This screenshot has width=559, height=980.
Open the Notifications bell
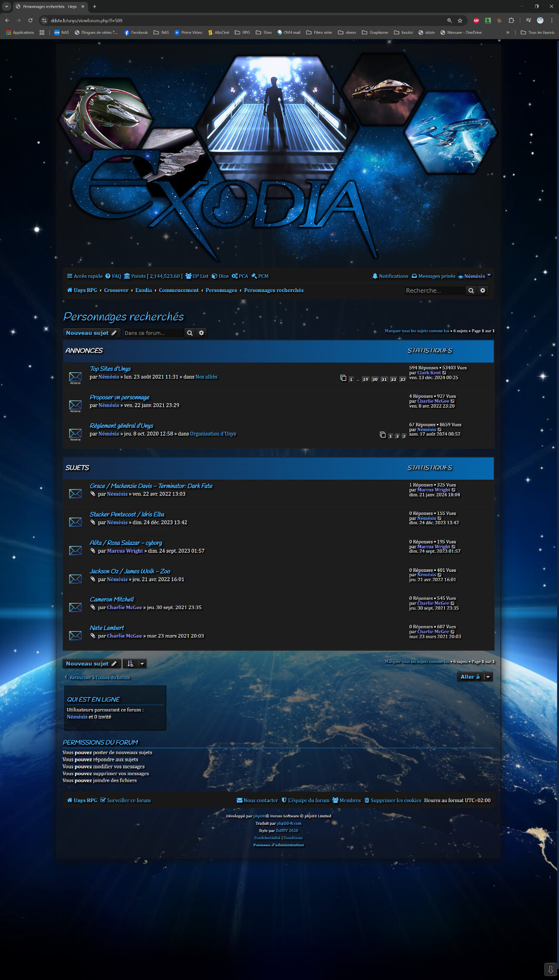pyautogui.click(x=390, y=276)
